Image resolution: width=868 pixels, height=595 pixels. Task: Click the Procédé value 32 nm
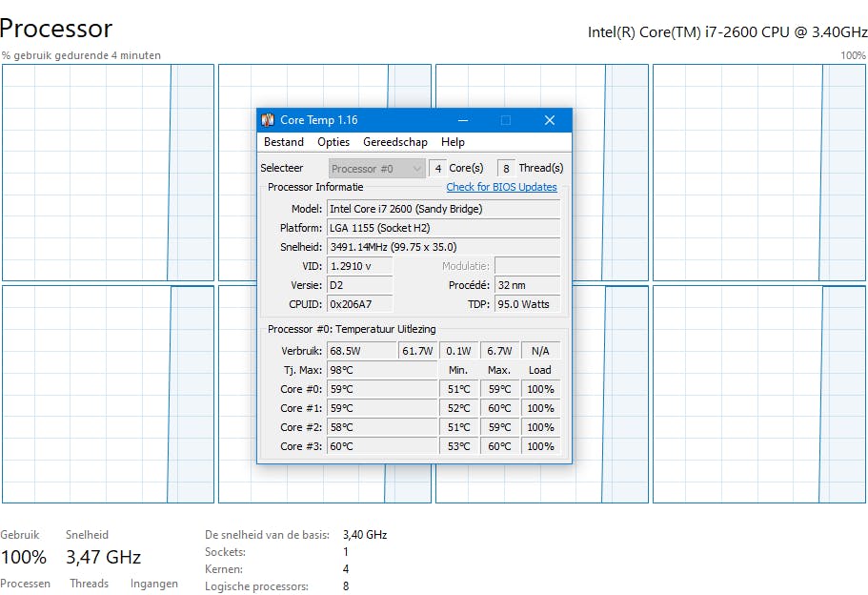point(528,285)
